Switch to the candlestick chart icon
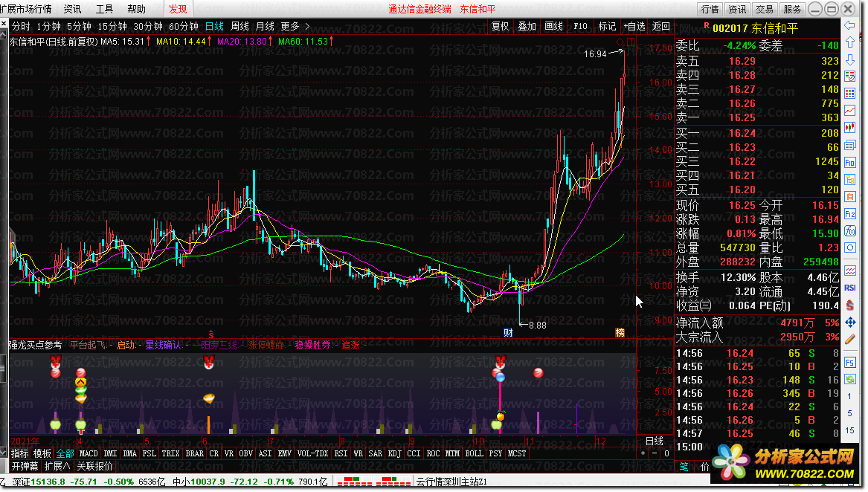 [x=849, y=128]
